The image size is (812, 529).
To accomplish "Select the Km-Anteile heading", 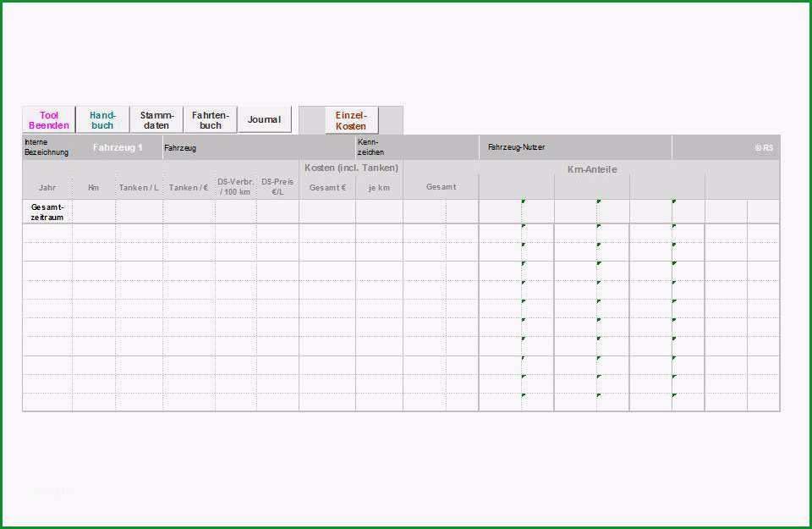I will pos(592,169).
